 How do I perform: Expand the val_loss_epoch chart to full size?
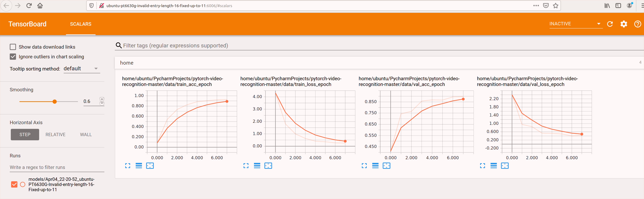(x=483, y=166)
